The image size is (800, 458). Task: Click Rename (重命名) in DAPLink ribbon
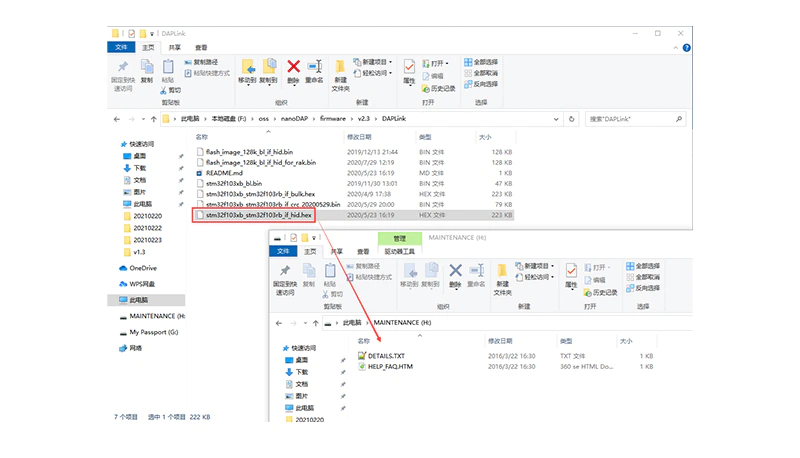coord(314,72)
